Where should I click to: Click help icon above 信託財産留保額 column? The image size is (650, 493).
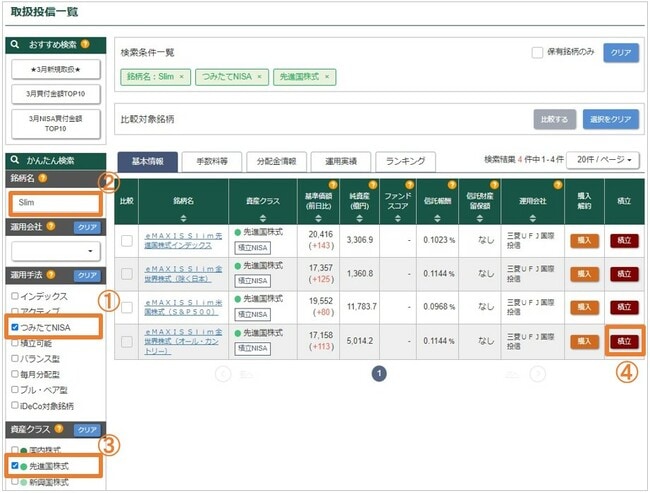(x=494, y=185)
